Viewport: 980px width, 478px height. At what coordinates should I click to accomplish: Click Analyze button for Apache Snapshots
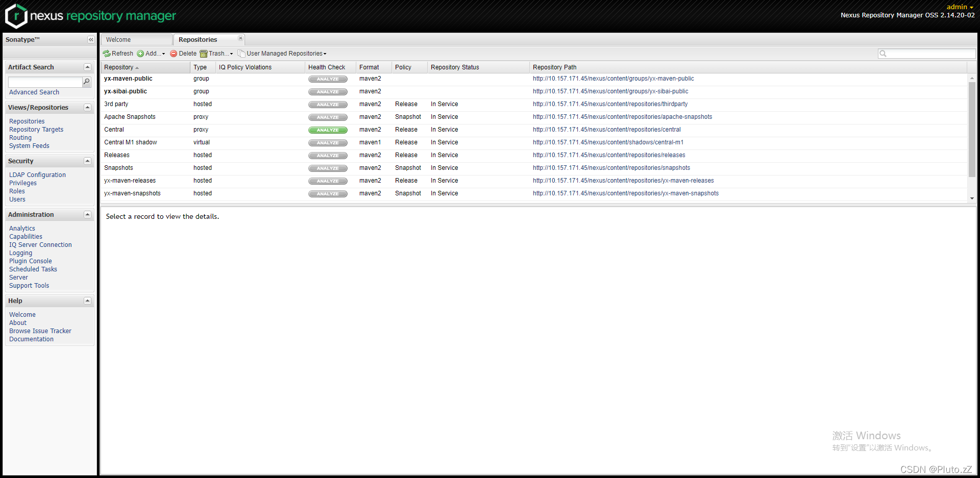(x=328, y=117)
